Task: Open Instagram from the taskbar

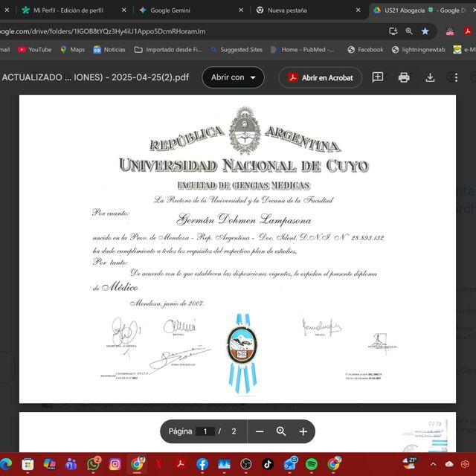Action: pyautogui.click(x=115, y=464)
